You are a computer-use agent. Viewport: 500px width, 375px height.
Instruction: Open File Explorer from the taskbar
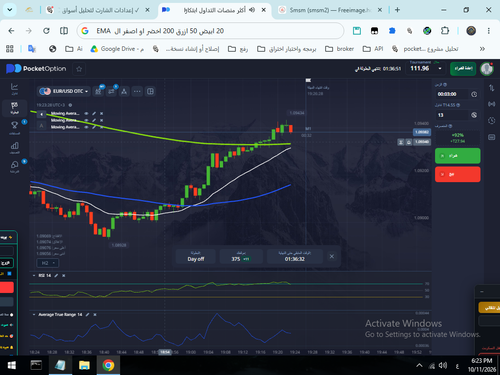coord(84,365)
